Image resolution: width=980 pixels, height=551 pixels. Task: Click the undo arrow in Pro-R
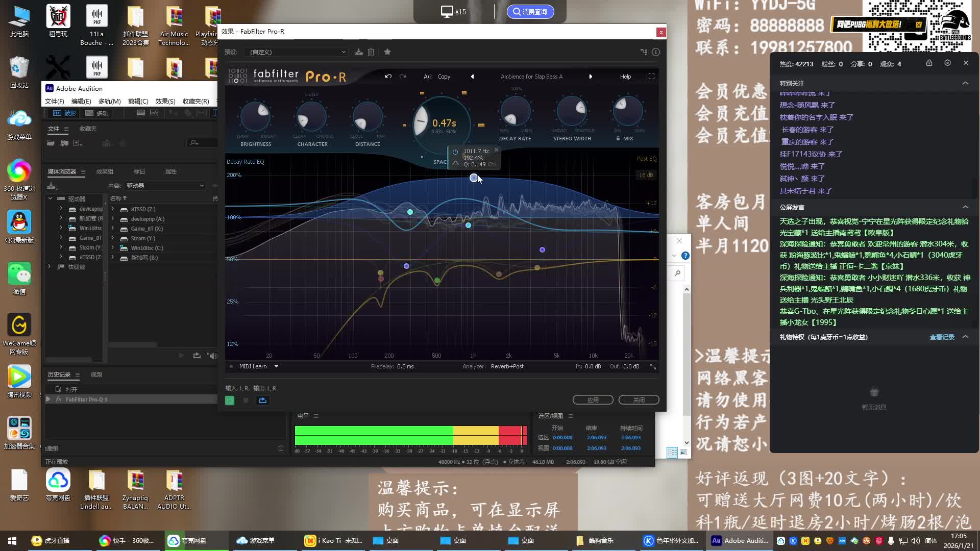click(x=388, y=77)
